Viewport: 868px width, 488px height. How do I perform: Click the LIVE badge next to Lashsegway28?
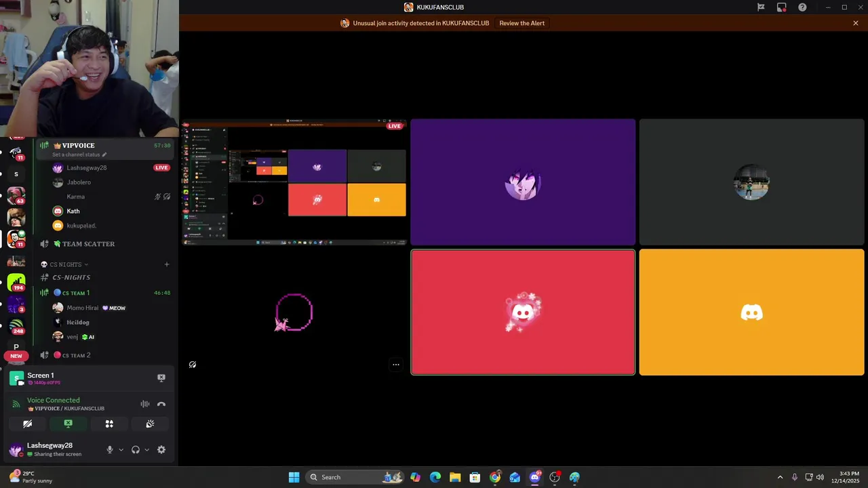click(161, 167)
